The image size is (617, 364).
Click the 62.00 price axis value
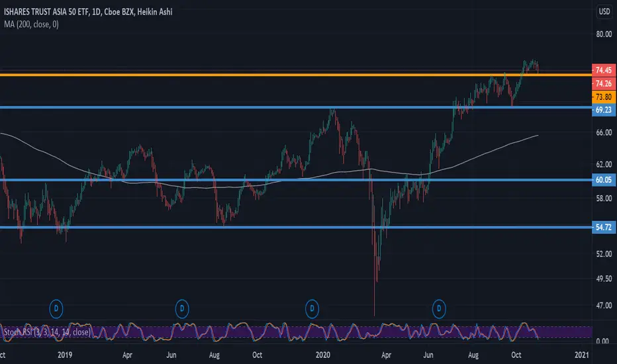[604, 165]
